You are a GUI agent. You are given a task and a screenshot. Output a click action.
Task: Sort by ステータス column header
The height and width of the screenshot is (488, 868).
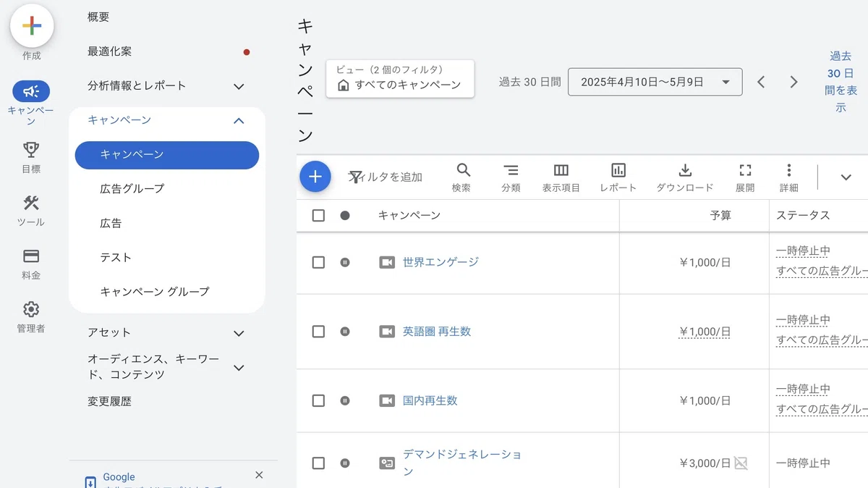click(803, 215)
